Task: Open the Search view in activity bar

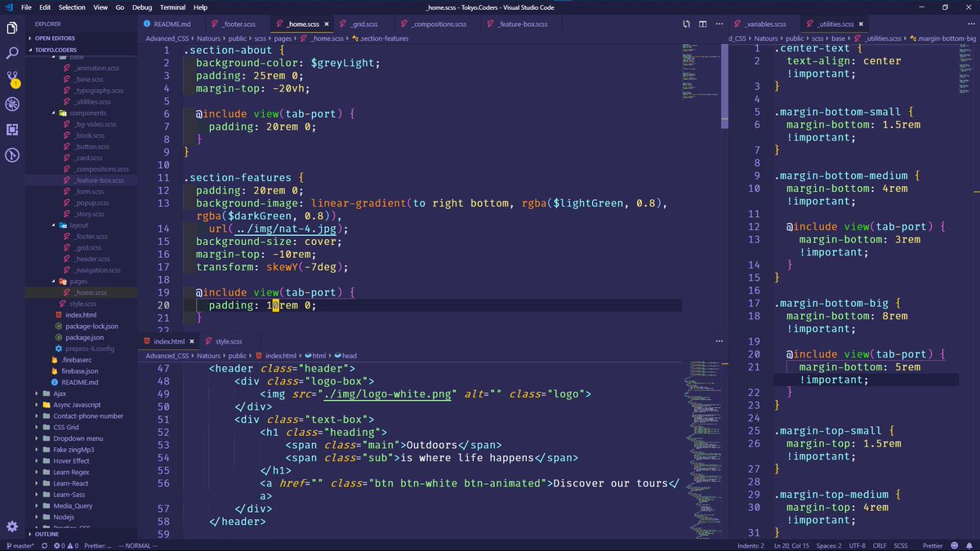Action: [x=12, y=54]
